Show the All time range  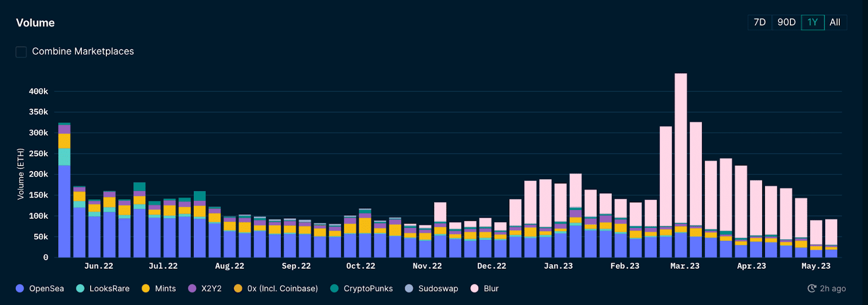[835, 22]
